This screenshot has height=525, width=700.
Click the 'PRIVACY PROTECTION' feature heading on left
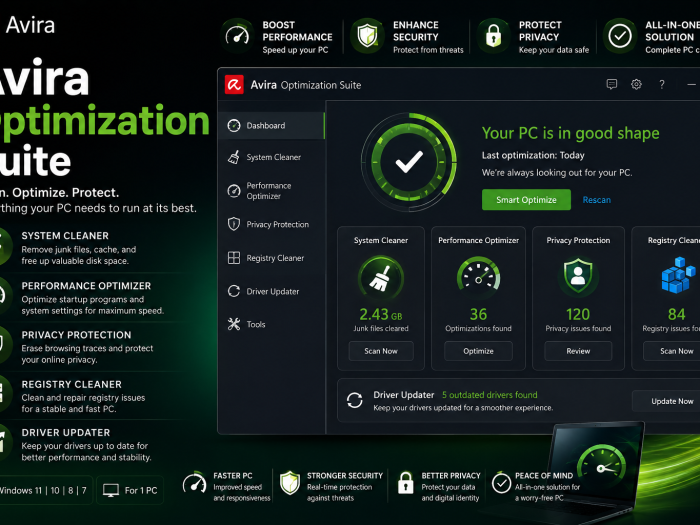(76, 335)
